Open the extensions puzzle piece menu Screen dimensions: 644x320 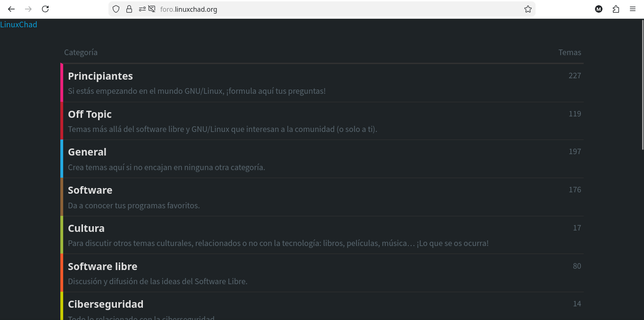click(616, 9)
